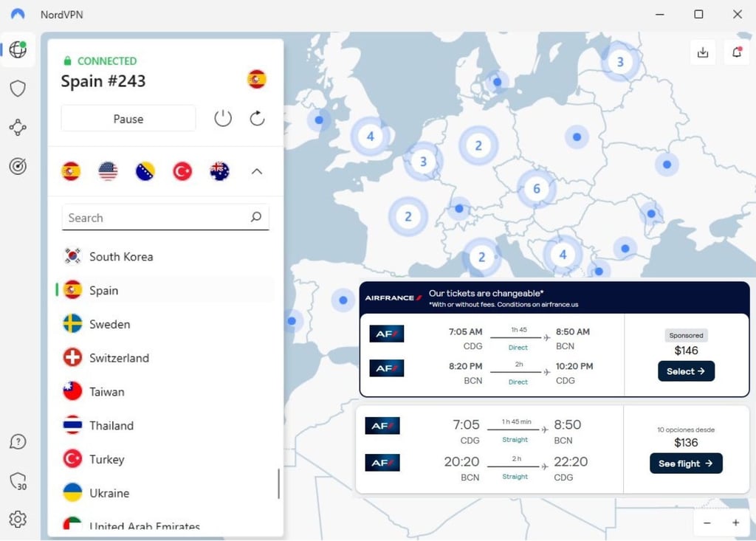Click the AF logo beside the 20:20 flight

tap(382, 463)
